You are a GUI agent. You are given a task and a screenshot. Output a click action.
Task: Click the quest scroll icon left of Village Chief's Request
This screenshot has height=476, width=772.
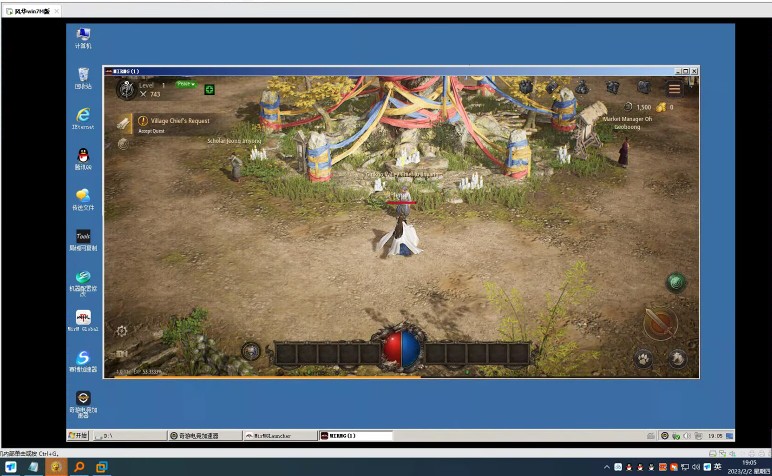coord(124,123)
